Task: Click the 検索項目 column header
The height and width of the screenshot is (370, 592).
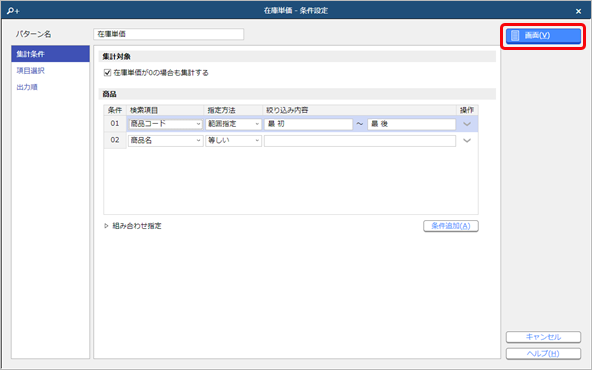Action: coord(165,110)
